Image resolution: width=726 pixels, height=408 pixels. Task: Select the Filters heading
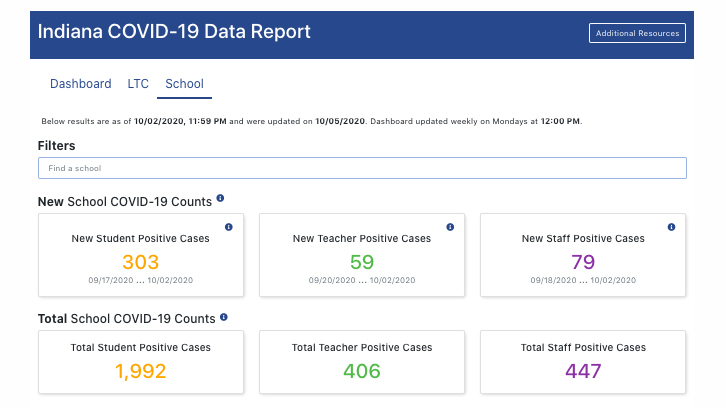point(56,146)
